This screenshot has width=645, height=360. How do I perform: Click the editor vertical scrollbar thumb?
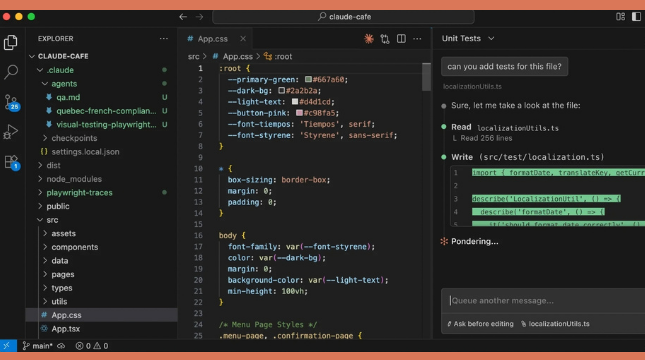[426, 77]
